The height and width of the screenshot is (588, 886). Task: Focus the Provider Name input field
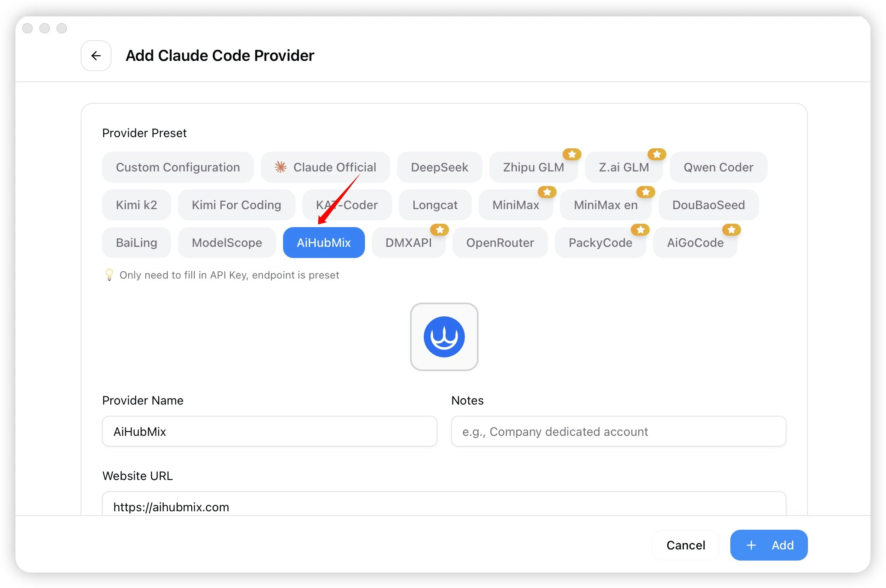[x=269, y=432]
